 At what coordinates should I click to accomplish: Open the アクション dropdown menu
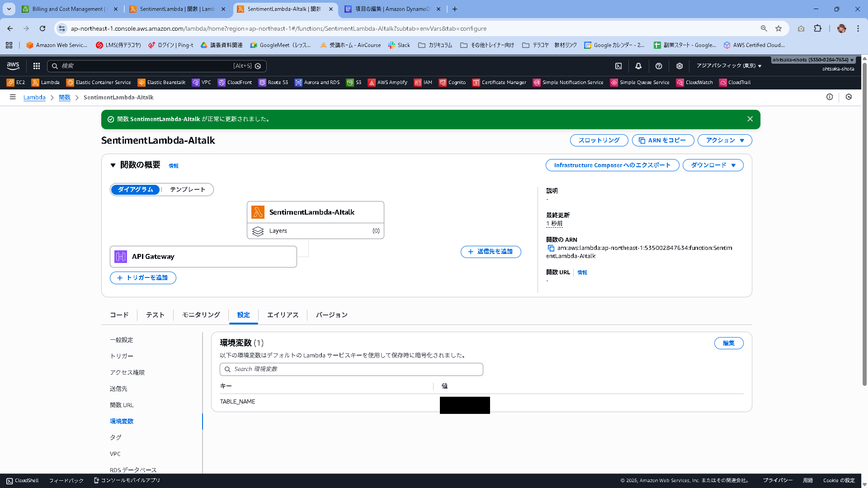click(x=724, y=141)
